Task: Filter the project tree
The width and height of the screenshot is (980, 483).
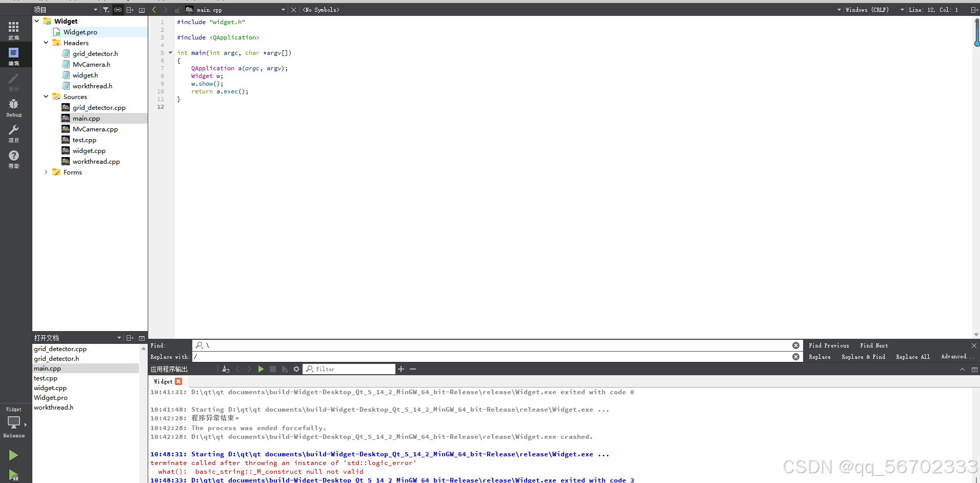Action: (x=106, y=9)
